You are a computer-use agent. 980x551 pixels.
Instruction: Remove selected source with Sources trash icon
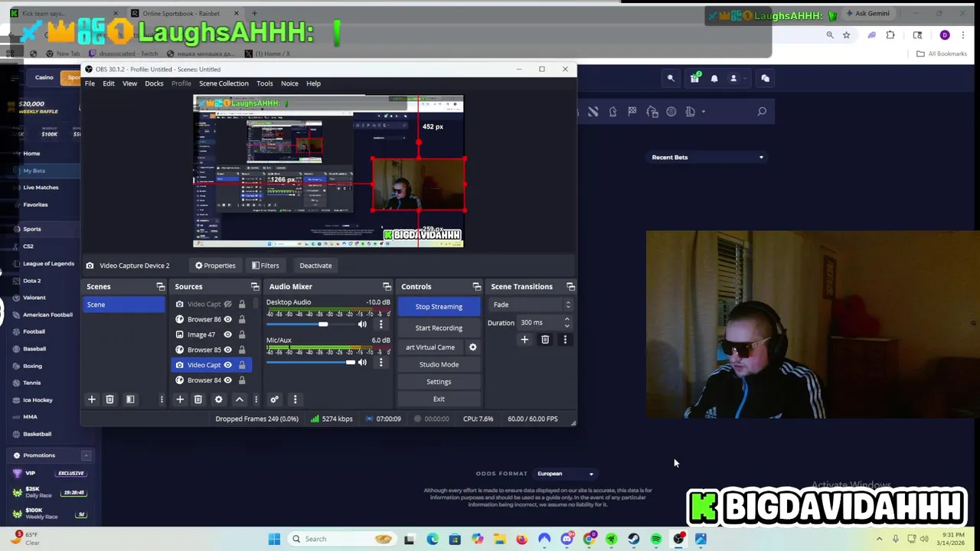198,399
